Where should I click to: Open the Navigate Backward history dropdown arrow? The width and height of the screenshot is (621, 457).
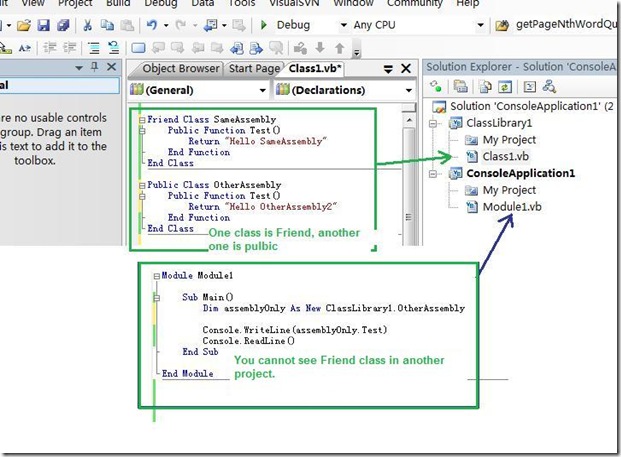pyautogui.click(x=224, y=26)
